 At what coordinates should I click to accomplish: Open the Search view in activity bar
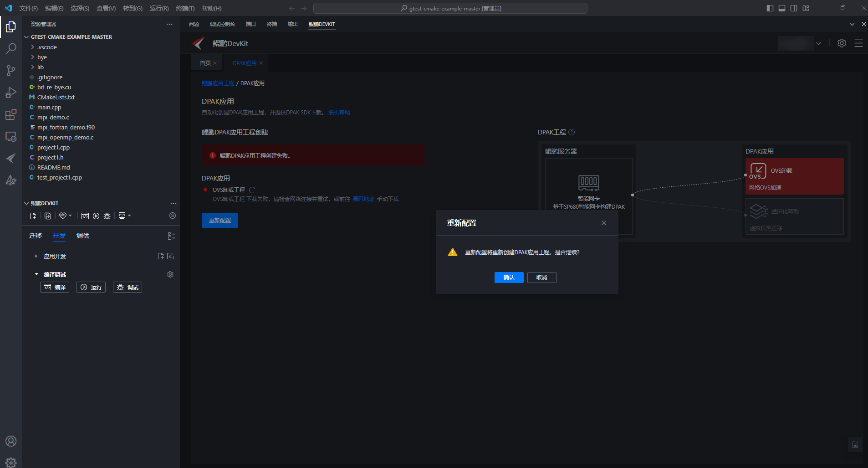point(11,49)
